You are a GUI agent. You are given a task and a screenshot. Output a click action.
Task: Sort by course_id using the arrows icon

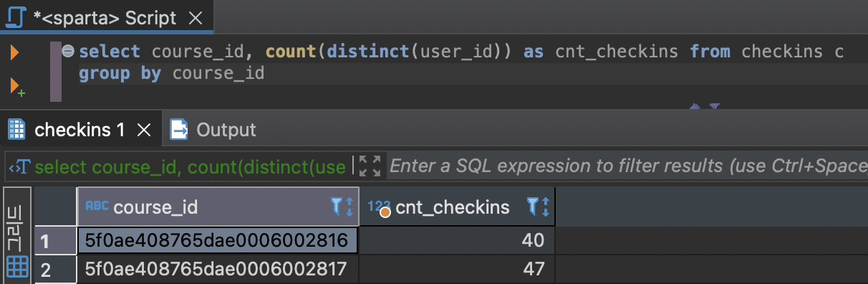349,207
